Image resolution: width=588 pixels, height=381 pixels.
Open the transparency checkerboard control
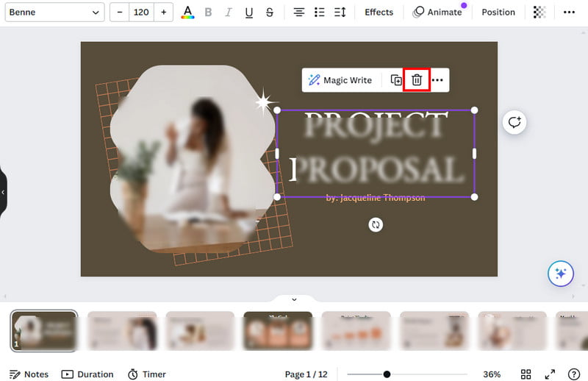(539, 13)
